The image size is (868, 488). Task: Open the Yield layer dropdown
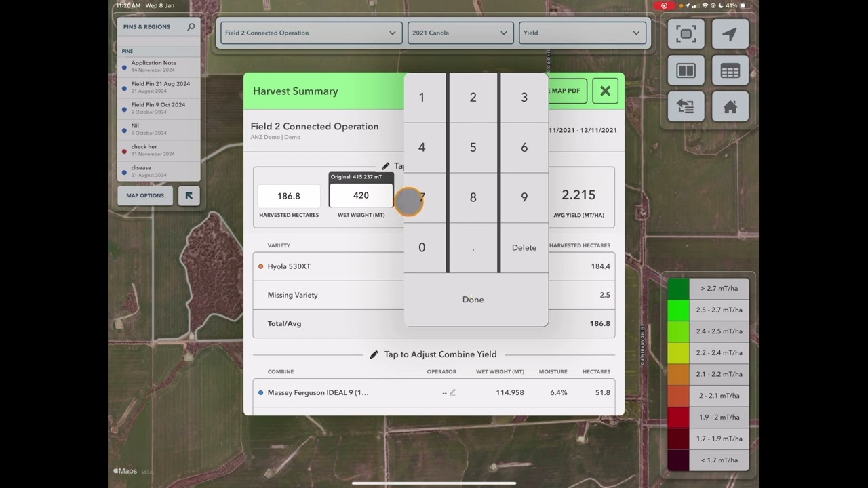(582, 33)
